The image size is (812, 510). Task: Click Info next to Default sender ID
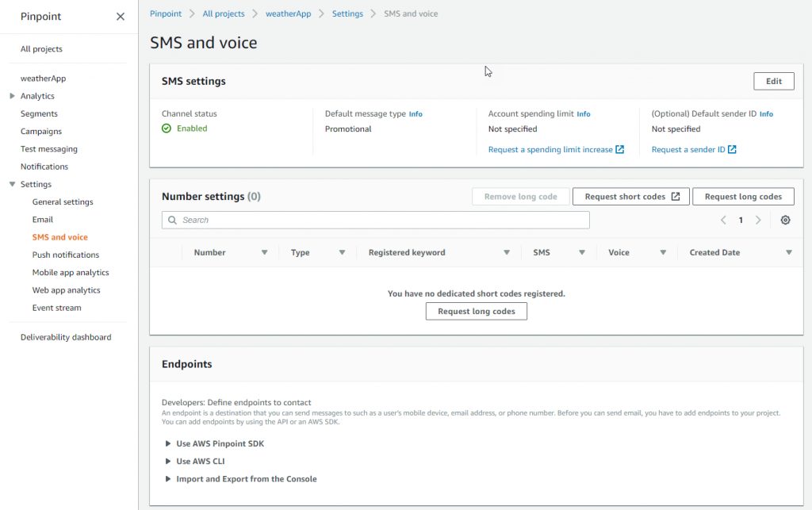click(766, 113)
